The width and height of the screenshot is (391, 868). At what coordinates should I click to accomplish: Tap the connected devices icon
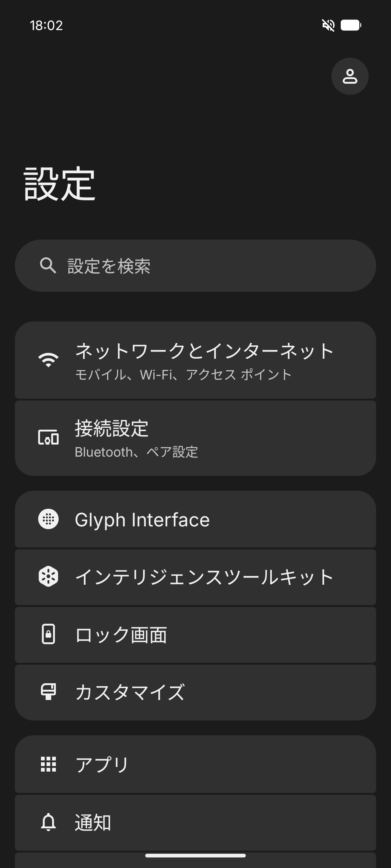(x=48, y=437)
